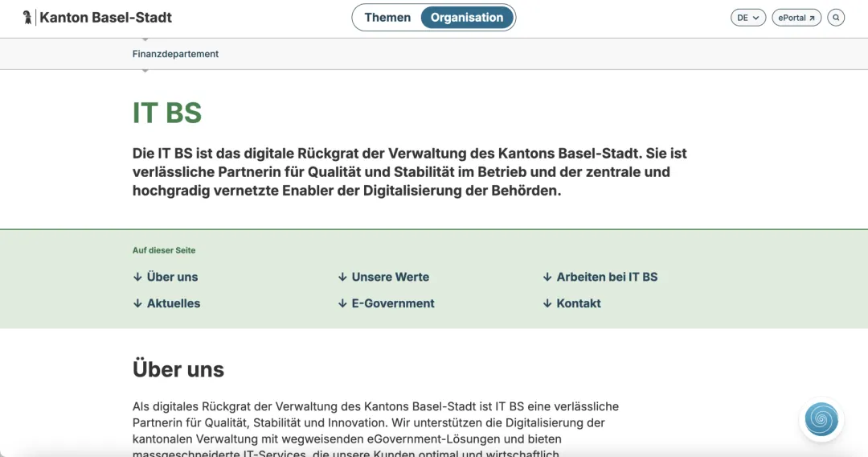This screenshot has width=868, height=457.
Task: Open the spiral chatbot assistant icon
Action: click(x=821, y=419)
